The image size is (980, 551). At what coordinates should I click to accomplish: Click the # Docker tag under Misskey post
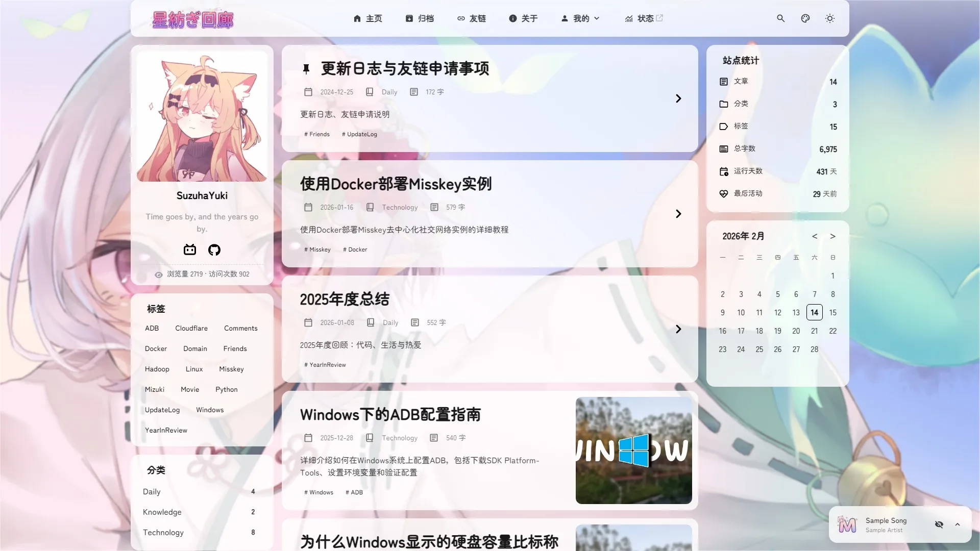click(355, 249)
